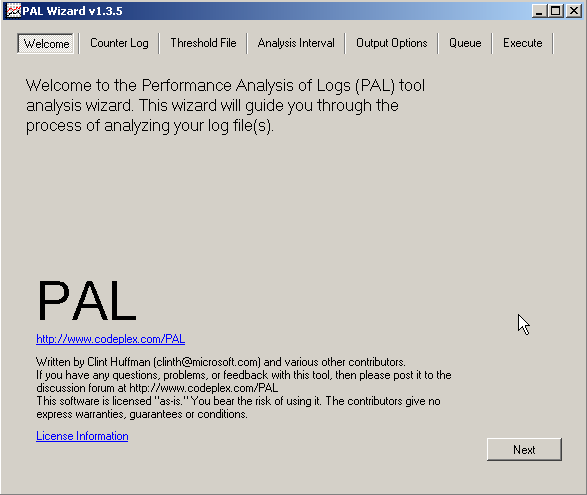Switch to the Counter Log tab
This screenshot has width=587, height=495.
click(x=119, y=43)
